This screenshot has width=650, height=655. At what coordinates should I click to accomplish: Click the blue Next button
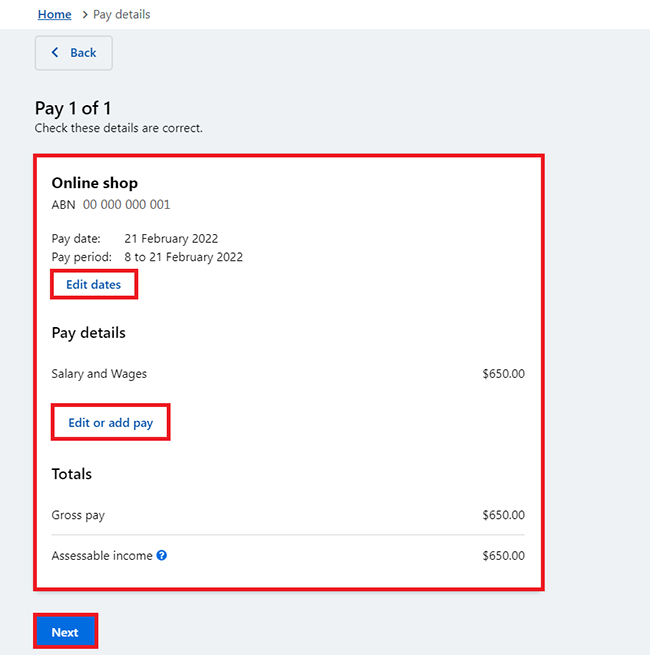[x=65, y=632]
